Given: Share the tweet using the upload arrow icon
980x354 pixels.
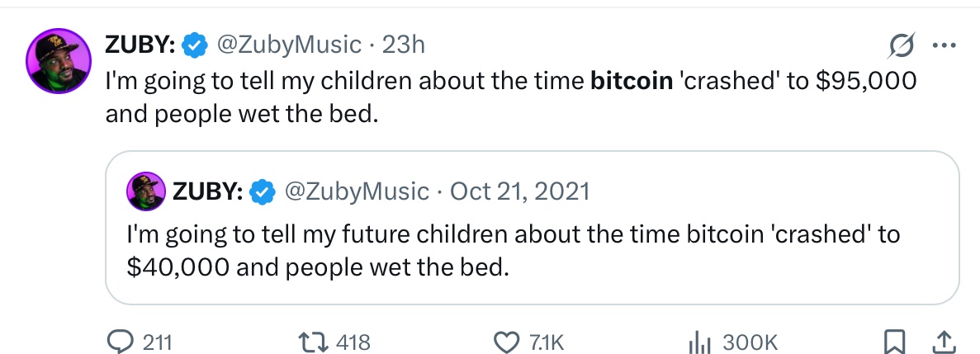Looking at the screenshot, I should [943, 342].
